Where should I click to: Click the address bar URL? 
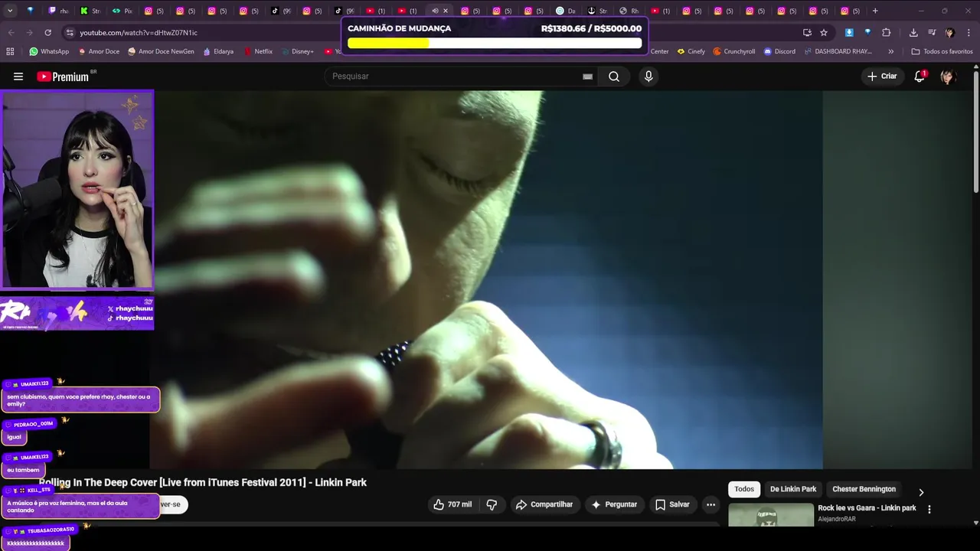point(139,33)
